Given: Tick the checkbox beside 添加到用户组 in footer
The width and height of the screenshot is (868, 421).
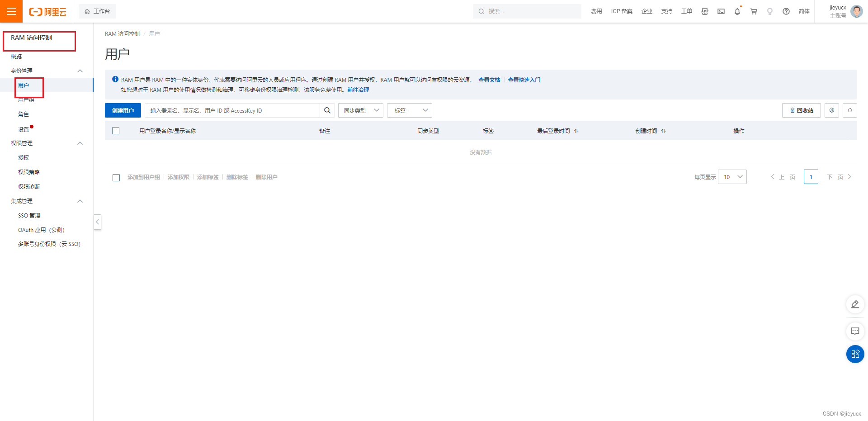Looking at the screenshot, I should (116, 178).
